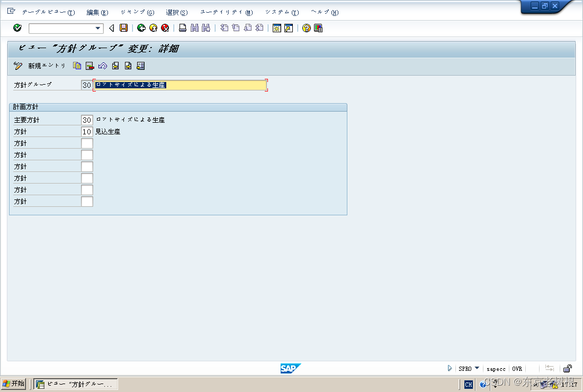The height and width of the screenshot is (392, 583).
Task: Confirm input with the green checkmark button
Action: click(17, 28)
